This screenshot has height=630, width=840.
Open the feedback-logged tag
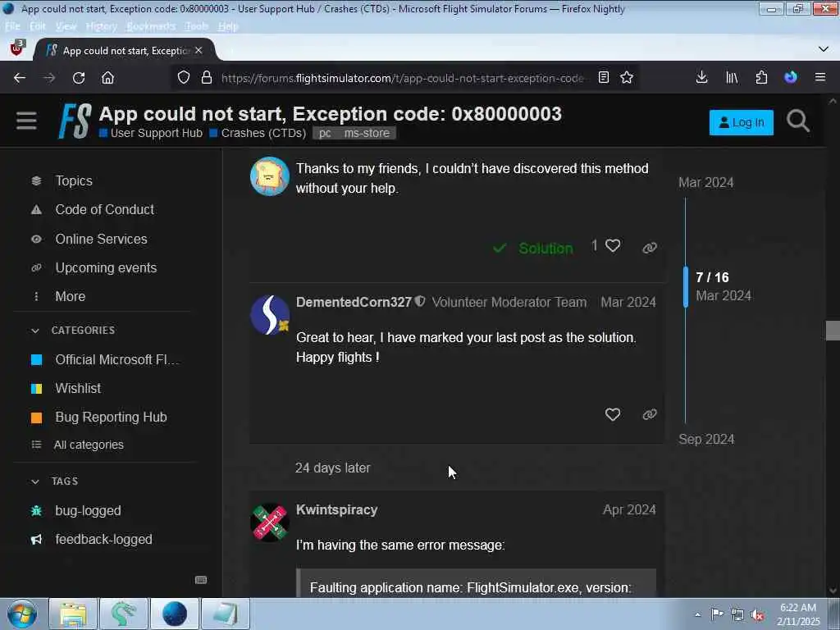pos(103,540)
